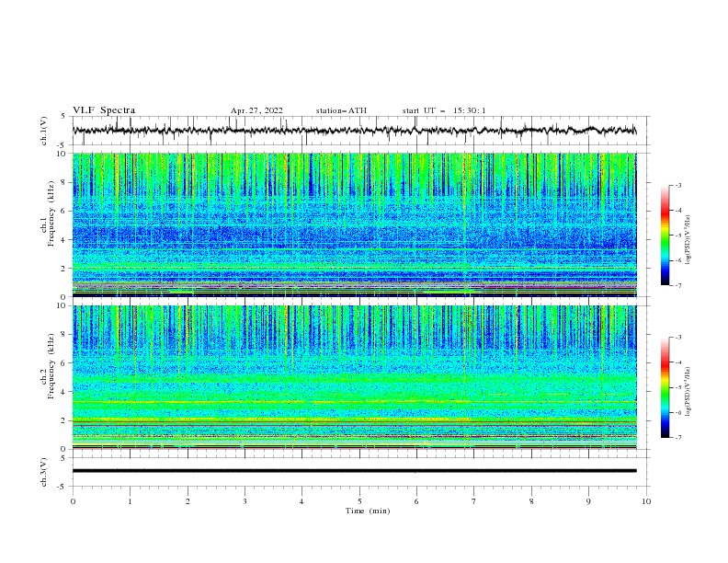
Task: Click the 'VLF Spectra' title text
Action: pyautogui.click(x=104, y=110)
